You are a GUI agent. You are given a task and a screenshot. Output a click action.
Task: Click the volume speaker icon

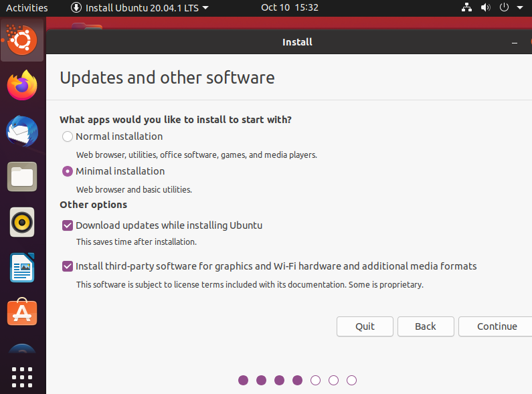pyautogui.click(x=485, y=8)
